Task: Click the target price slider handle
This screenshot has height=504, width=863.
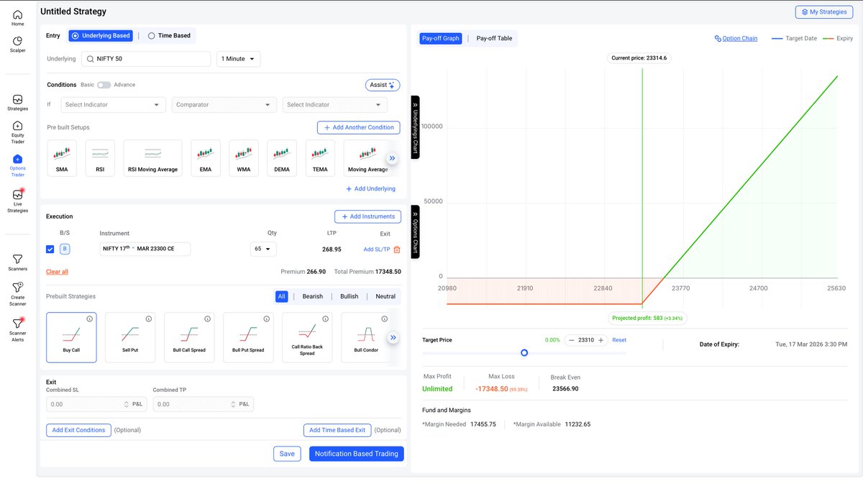Action: click(x=524, y=353)
